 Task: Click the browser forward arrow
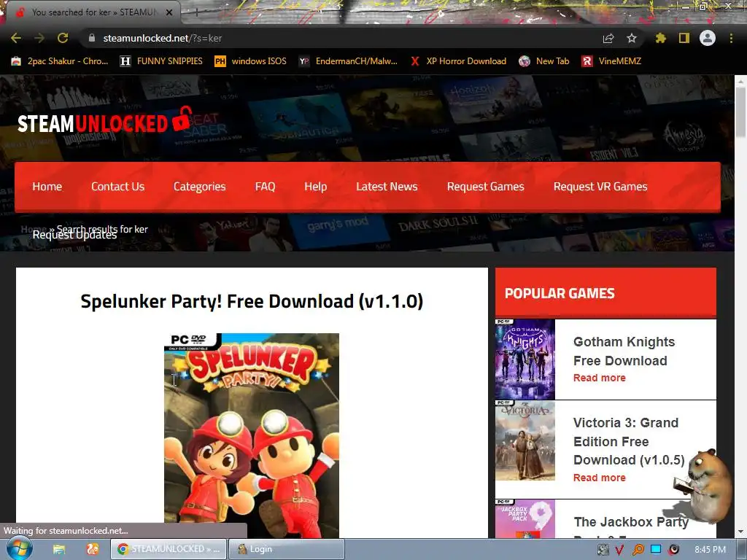(39, 38)
